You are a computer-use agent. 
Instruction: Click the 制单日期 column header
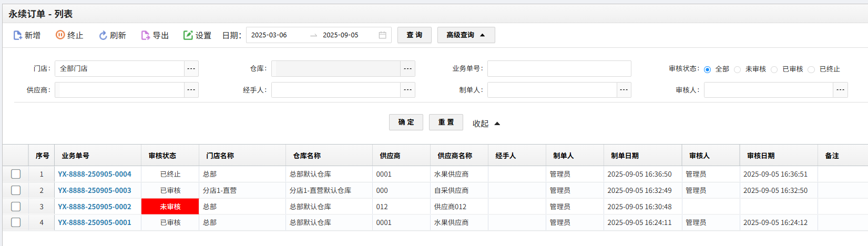pos(643,156)
